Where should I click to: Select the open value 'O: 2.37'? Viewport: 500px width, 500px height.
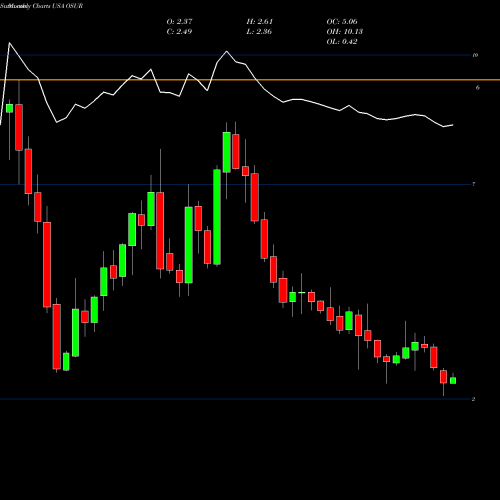(x=179, y=21)
